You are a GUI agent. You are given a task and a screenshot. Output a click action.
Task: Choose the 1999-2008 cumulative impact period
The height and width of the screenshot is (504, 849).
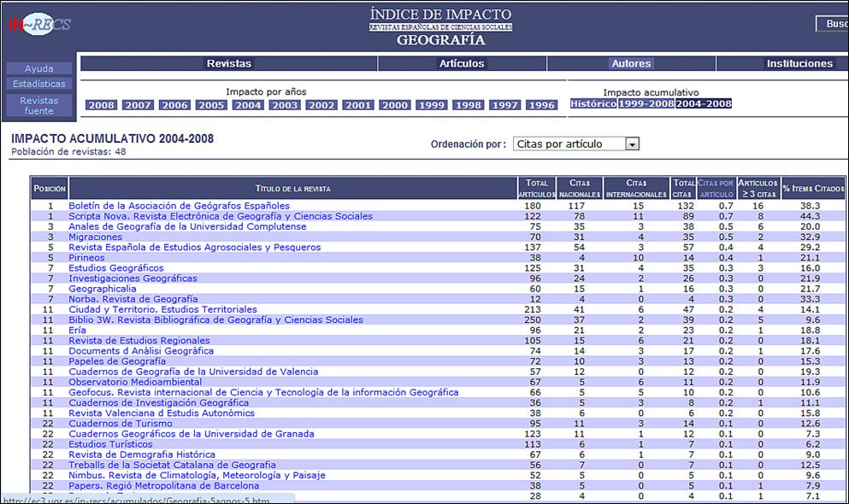[x=646, y=104]
